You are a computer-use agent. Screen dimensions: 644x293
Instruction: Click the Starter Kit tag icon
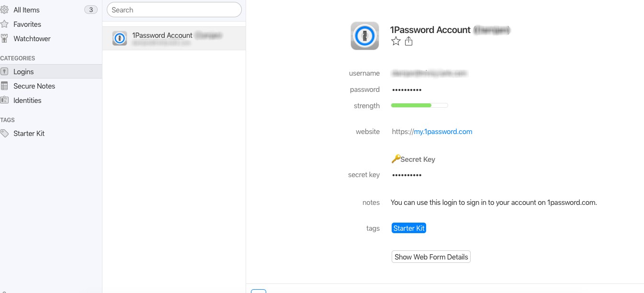(x=4, y=134)
